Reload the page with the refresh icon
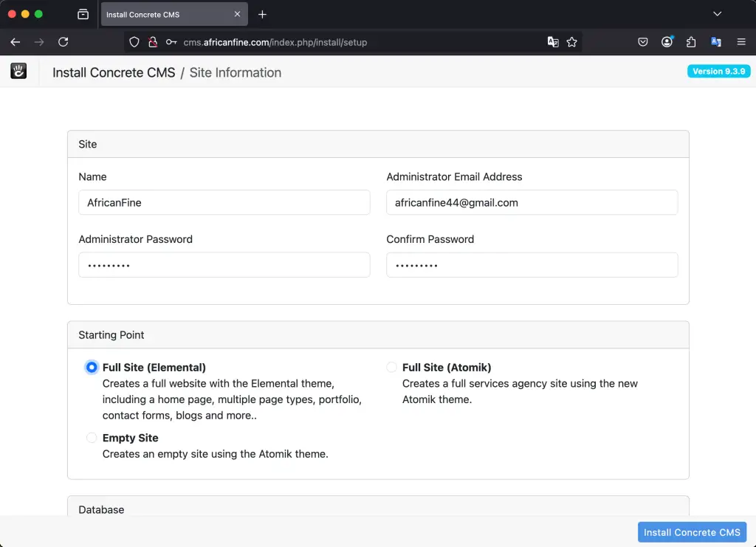This screenshot has height=547, width=756. [63, 42]
